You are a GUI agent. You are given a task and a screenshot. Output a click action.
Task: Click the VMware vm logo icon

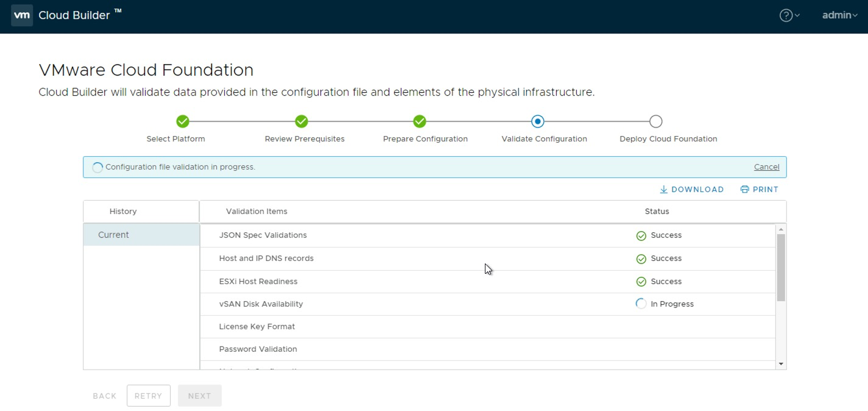point(22,15)
